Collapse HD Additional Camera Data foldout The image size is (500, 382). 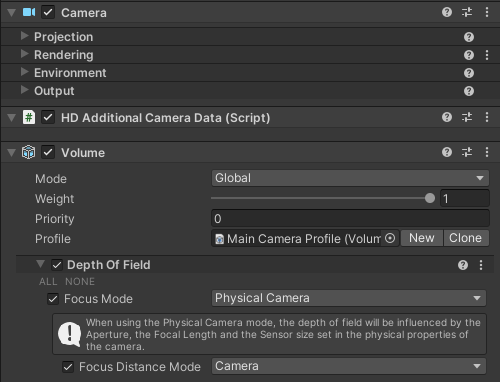[x=12, y=118]
